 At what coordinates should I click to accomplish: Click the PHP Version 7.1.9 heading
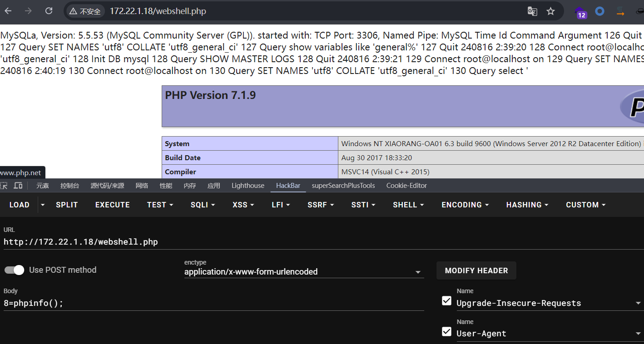click(210, 95)
